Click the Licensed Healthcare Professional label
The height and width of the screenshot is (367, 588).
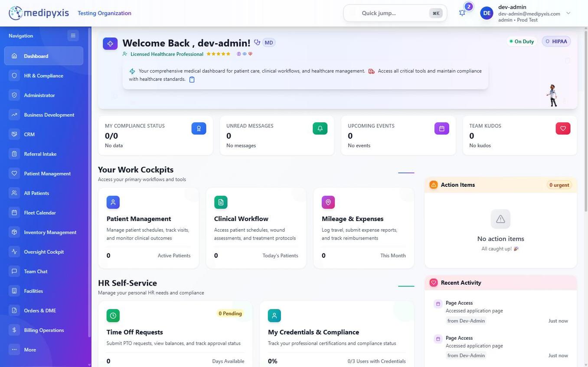[x=167, y=54]
